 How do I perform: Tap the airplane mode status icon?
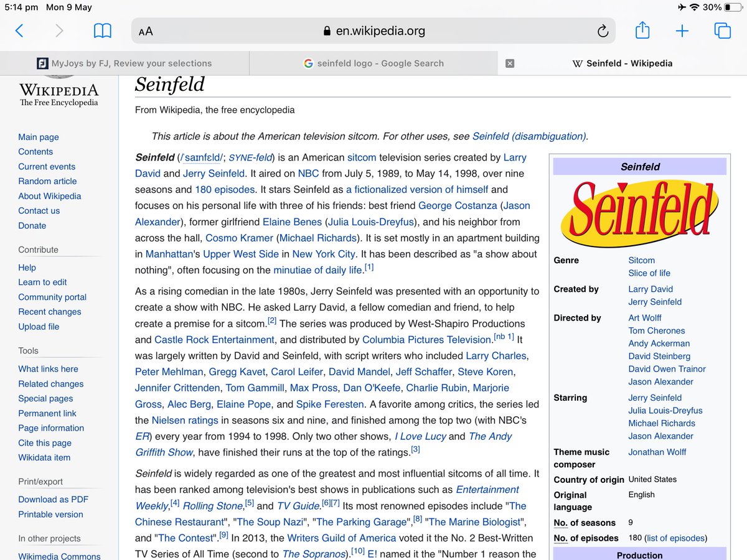click(681, 7)
